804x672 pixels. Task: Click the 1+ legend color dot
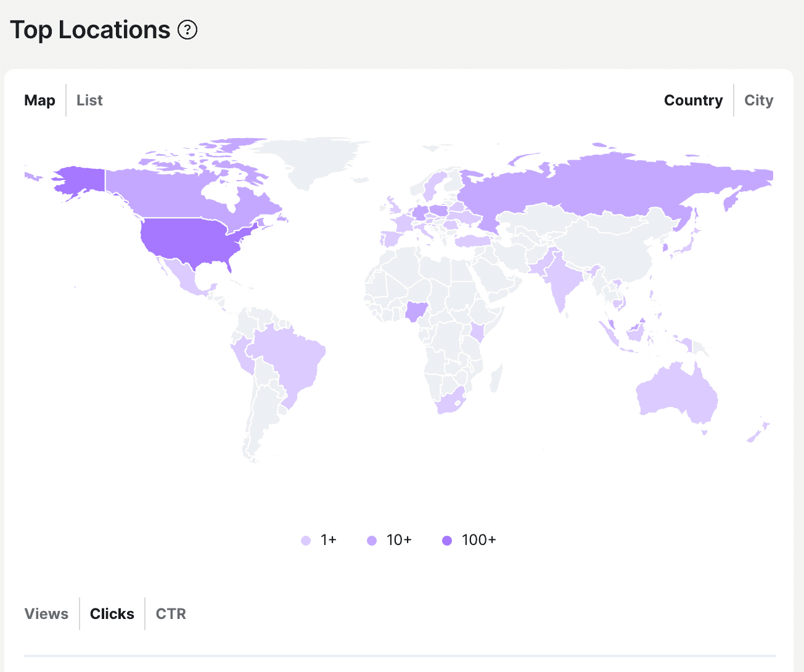(x=306, y=541)
